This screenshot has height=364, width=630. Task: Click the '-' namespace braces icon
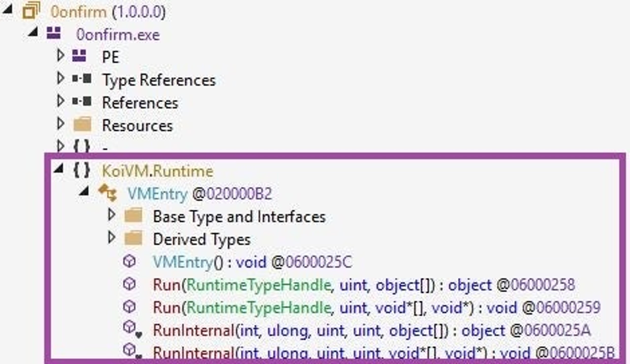[81, 146]
